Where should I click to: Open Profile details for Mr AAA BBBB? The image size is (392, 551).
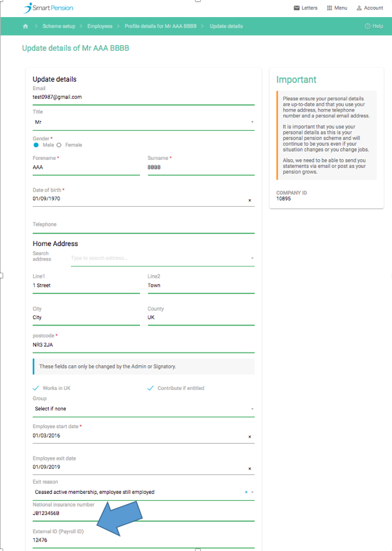tap(161, 26)
